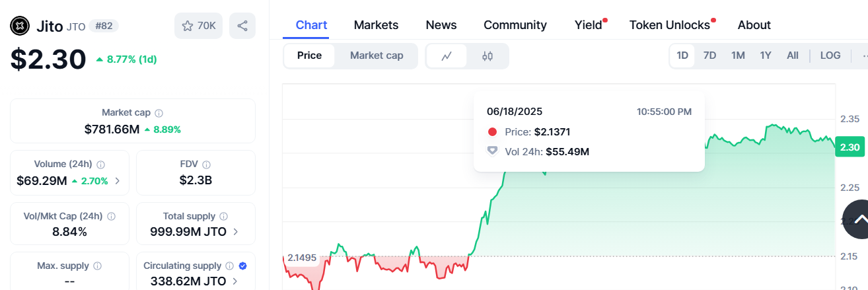Click the $2.3B FDV value
The image size is (868, 290).
click(x=196, y=180)
